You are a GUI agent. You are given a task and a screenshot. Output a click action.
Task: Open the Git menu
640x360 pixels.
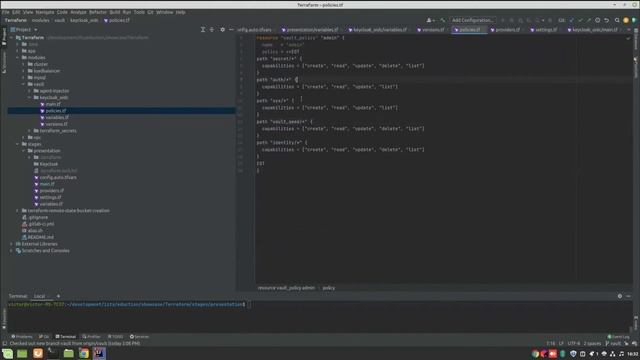click(150, 12)
